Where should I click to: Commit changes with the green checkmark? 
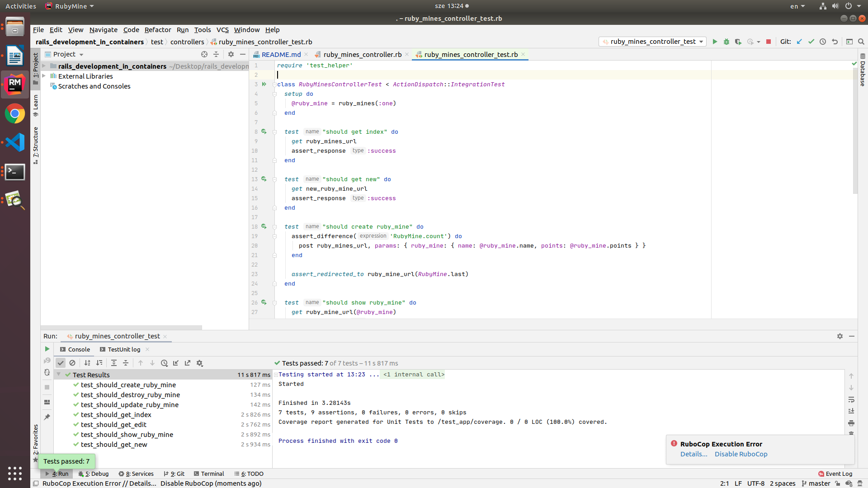click(x=811, y=42)
